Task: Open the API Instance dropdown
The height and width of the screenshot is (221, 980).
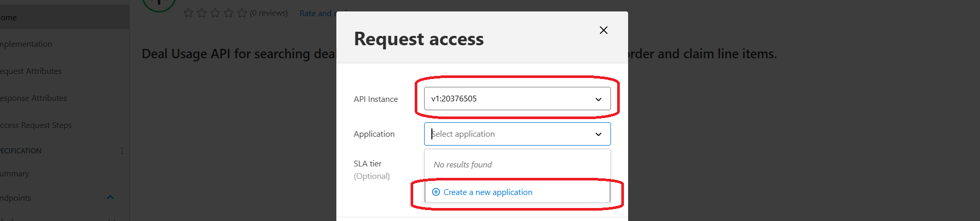Action: click(517, 99)
